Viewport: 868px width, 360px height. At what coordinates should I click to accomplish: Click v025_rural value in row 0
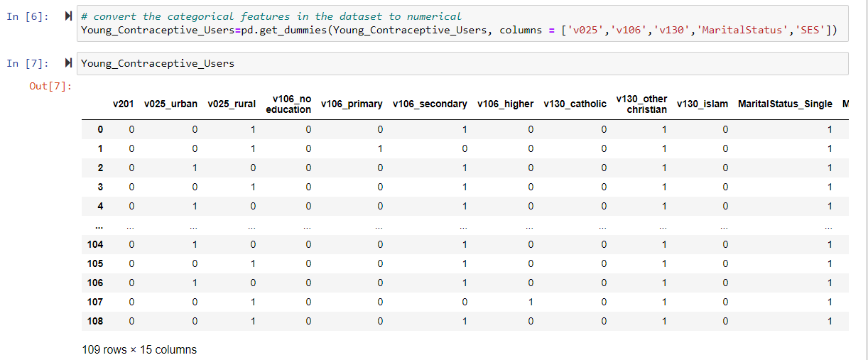click(252, 130)
